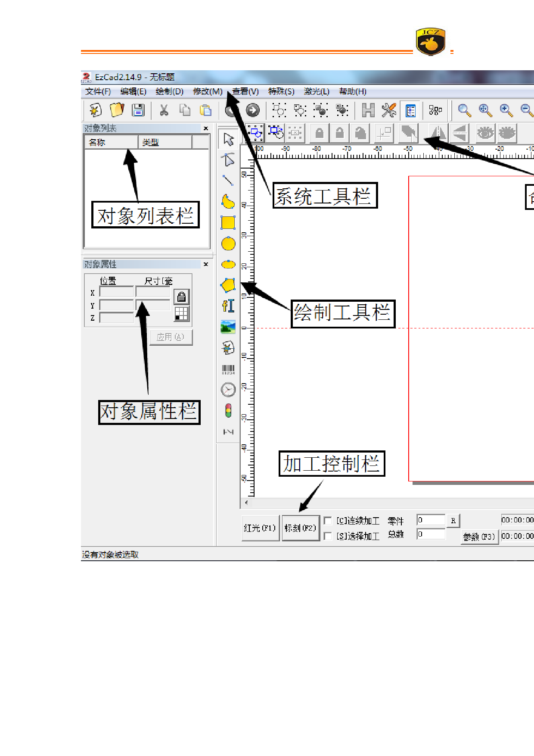Close the 对象列表 panel

click(206, 128)
